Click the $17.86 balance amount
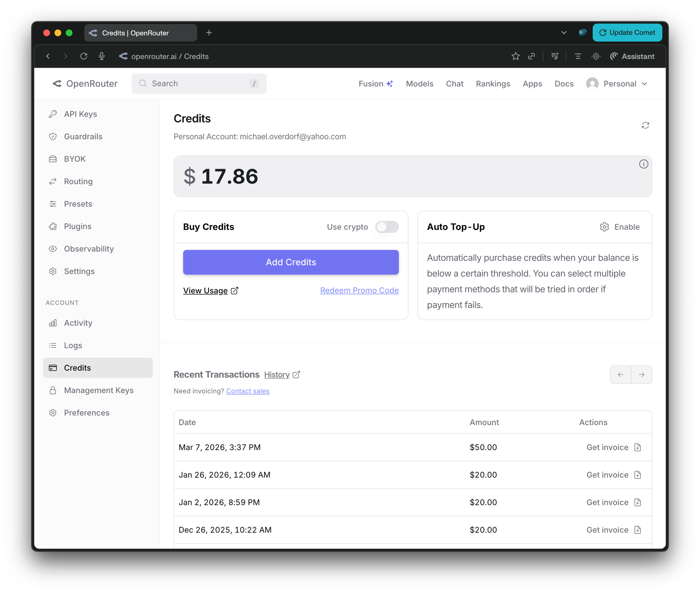Image resolution: width=700 pixels, height=593 pixels. pos(221,176)
